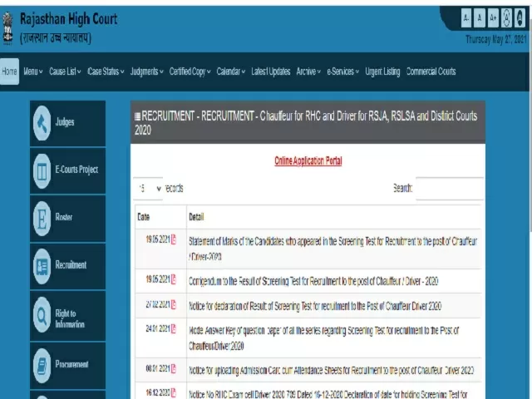Open Urgent Listing menu item
Viewport: 532px width, 399px height.
382,71
